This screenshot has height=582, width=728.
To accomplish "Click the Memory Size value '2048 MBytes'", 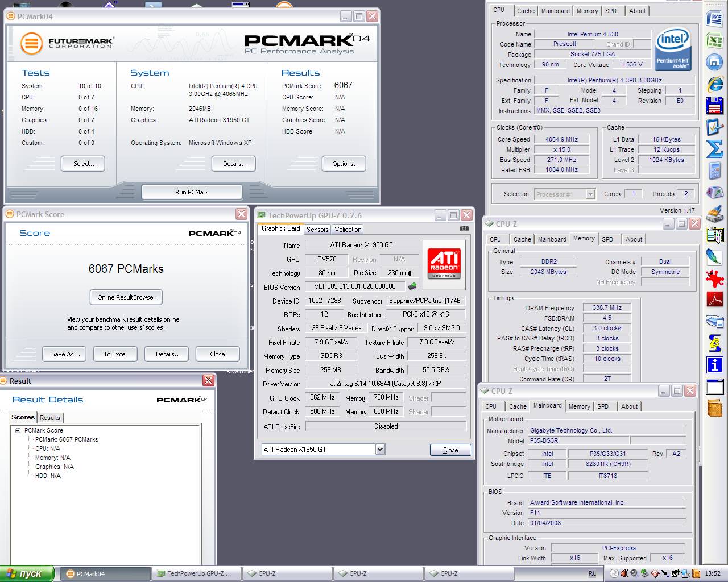I will (x=548, y=272).
